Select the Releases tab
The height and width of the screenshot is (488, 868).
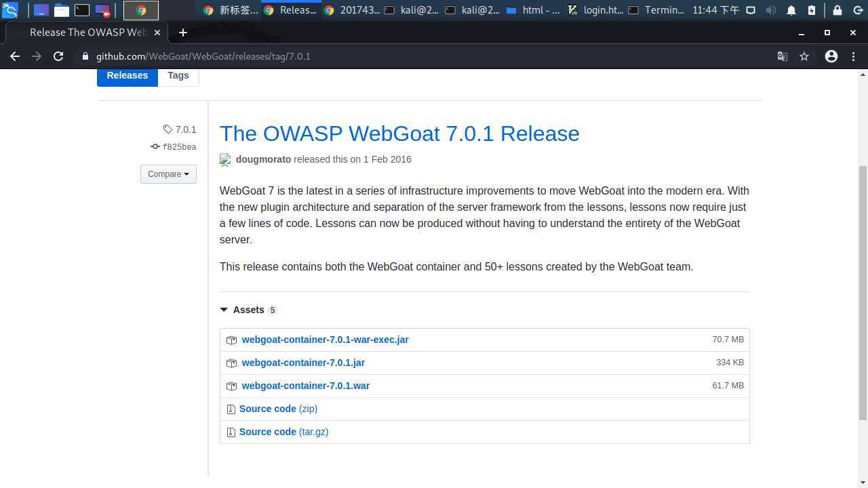127,76
